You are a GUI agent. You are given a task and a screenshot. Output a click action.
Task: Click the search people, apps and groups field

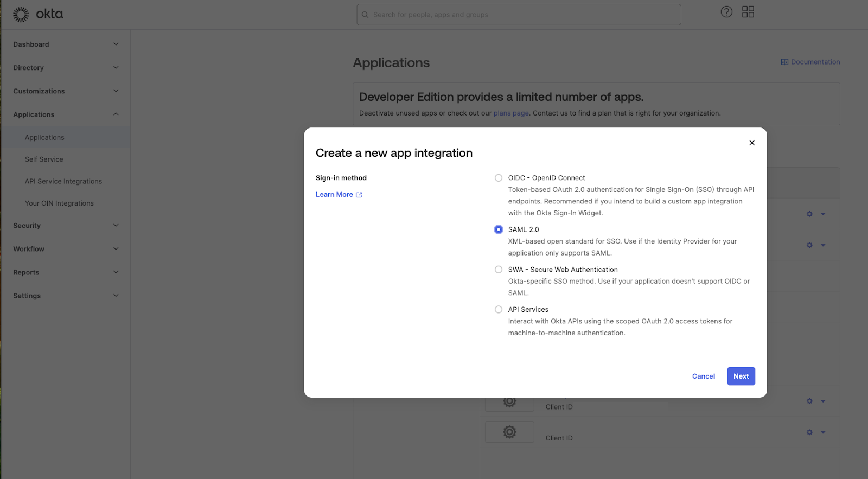click(x=519, y=15)
